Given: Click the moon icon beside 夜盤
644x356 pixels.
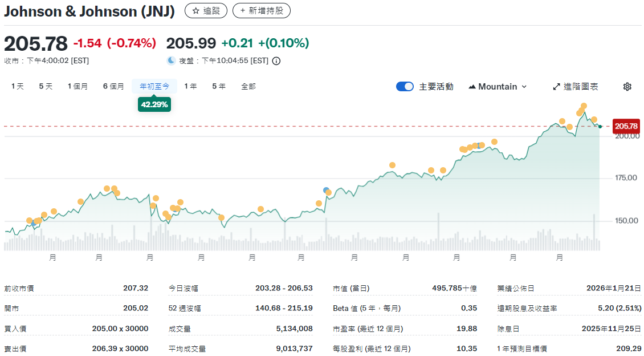Looking at the screenshot, I should 172,60.
